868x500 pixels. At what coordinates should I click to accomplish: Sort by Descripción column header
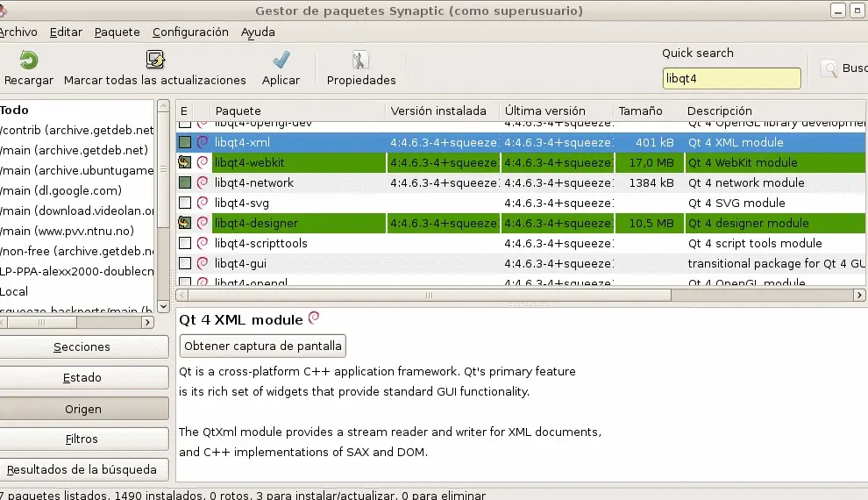click(x=775, y=111)
